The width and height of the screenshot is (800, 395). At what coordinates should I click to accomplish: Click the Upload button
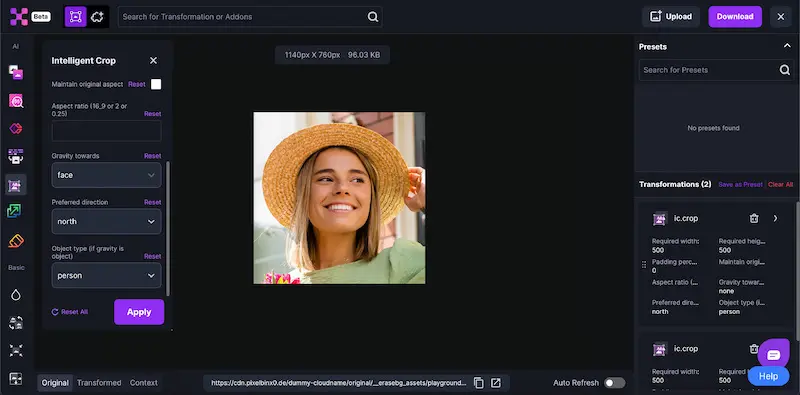(x=670, y=17)
